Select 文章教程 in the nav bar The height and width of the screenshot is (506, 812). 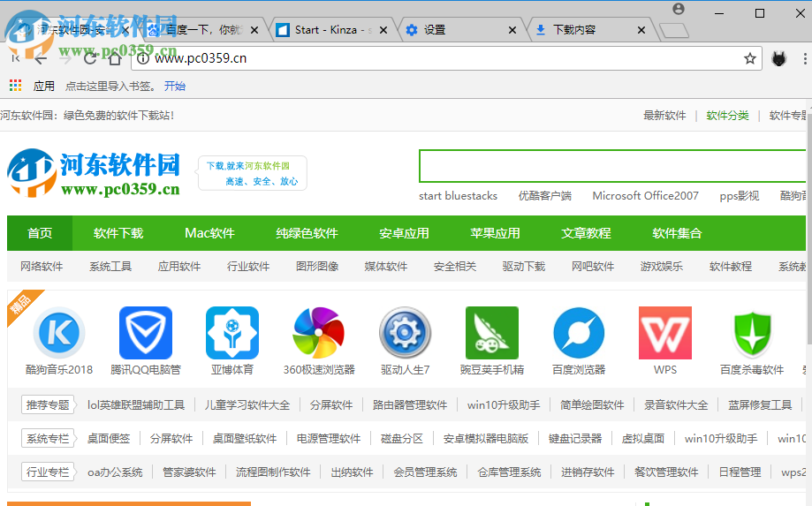pyautogui.click(x=586, y=233)
